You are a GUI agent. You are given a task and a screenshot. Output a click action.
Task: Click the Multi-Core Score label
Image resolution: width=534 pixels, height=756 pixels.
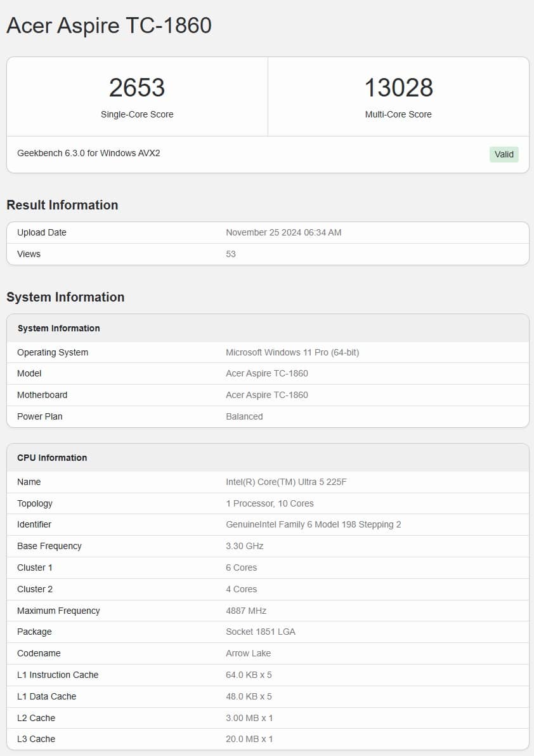tap(398, 114)
